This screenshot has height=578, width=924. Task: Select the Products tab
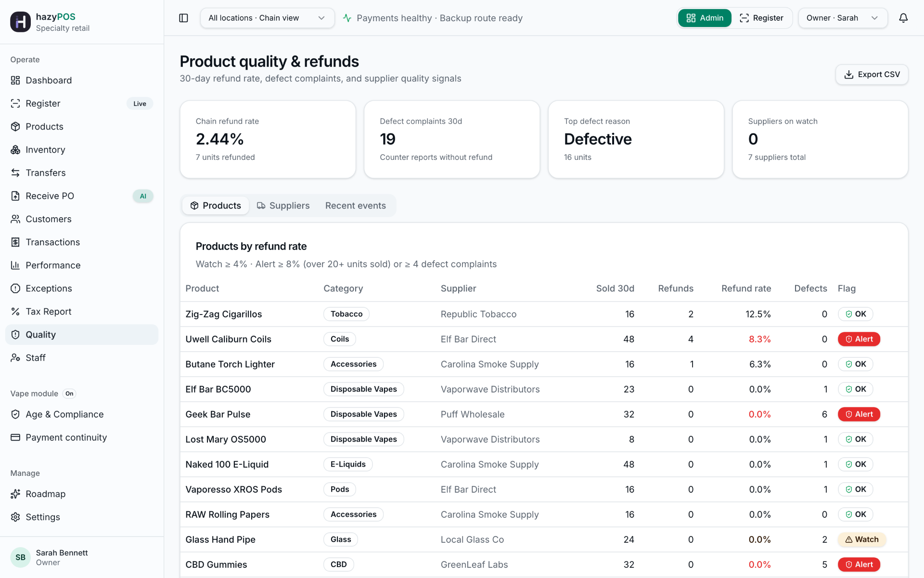[x=216, y=206]
